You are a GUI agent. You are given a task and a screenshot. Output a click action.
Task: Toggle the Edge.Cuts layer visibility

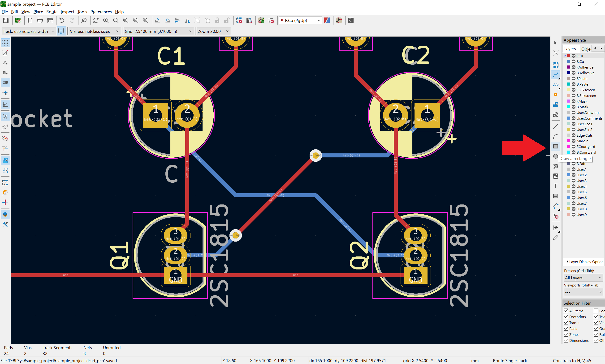[573, 135]
